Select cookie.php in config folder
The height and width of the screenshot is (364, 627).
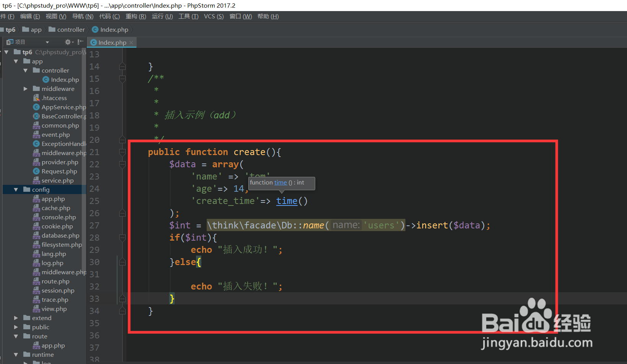point(53,226)
